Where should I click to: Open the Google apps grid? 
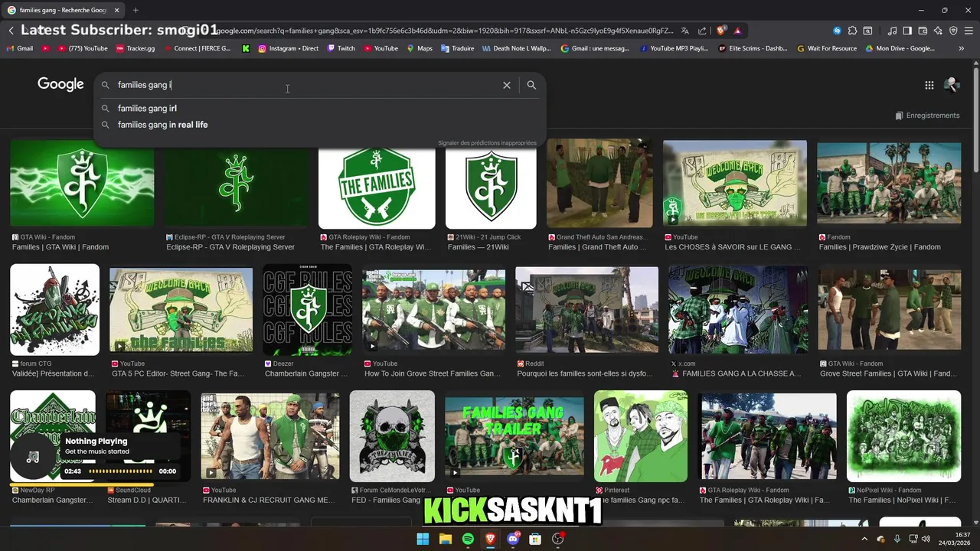pyautogui.click(x=929, y=85)
